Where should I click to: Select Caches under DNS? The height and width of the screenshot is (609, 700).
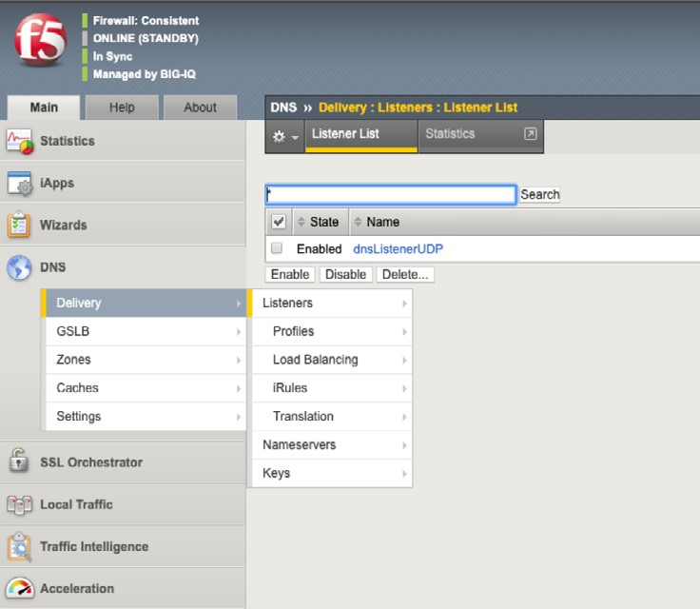click(x=146, y=388)
